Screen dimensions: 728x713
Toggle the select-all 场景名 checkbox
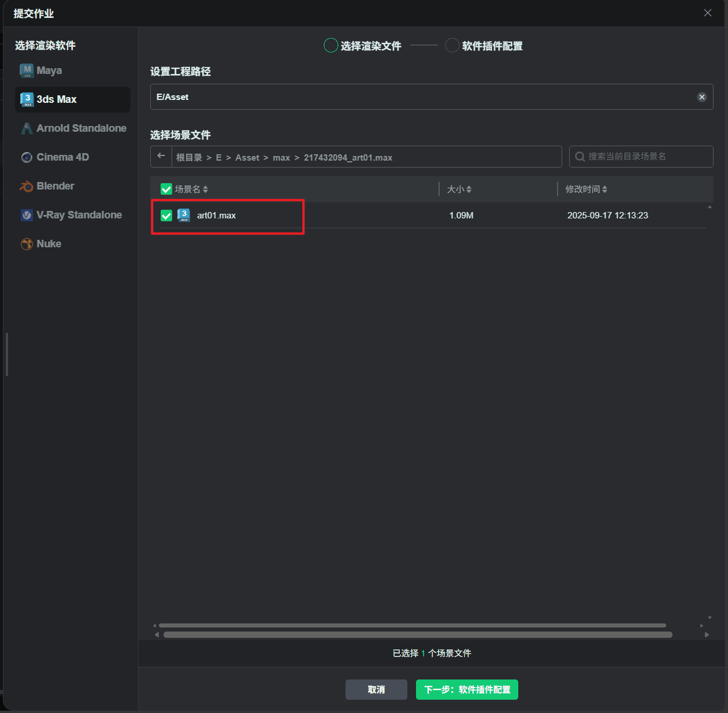click(166, 190)
